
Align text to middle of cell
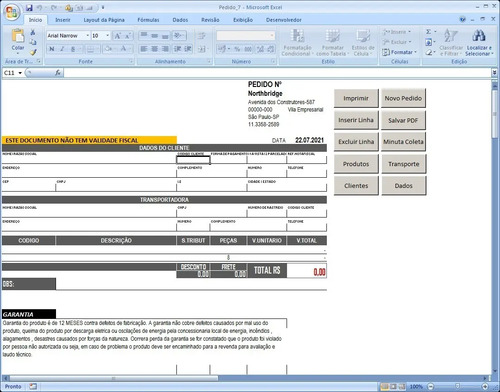[x=154, y=35]
